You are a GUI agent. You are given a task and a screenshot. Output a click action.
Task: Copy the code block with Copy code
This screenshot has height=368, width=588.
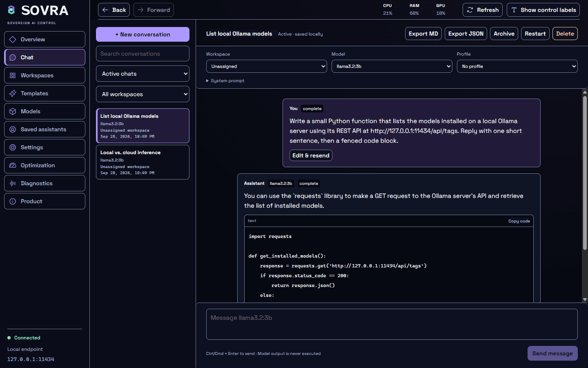[x=519, y=221]
